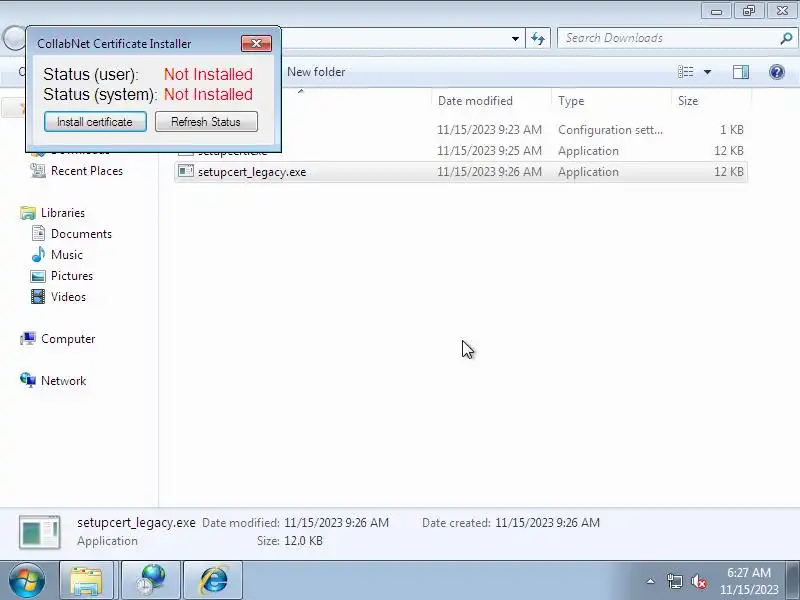This screenshot has width=800, height=600.
Task: Click the details pane Date created value
Action: click(x=547, y=522)
